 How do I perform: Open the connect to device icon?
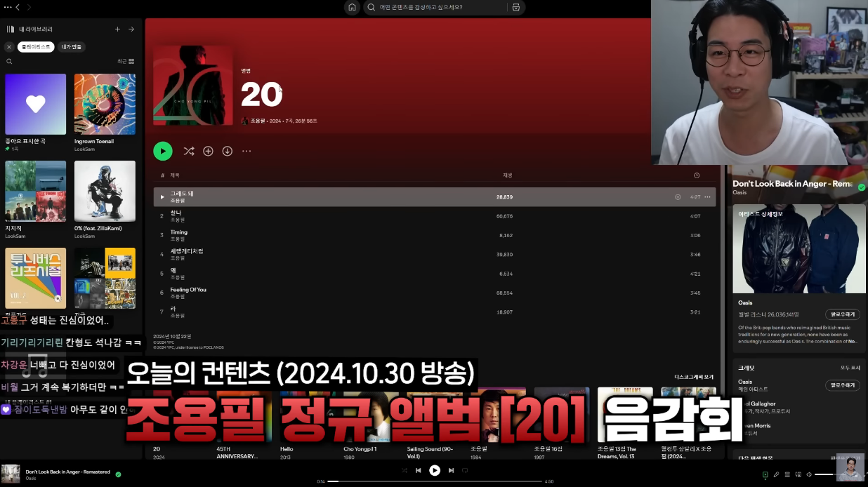pos(798,475)
